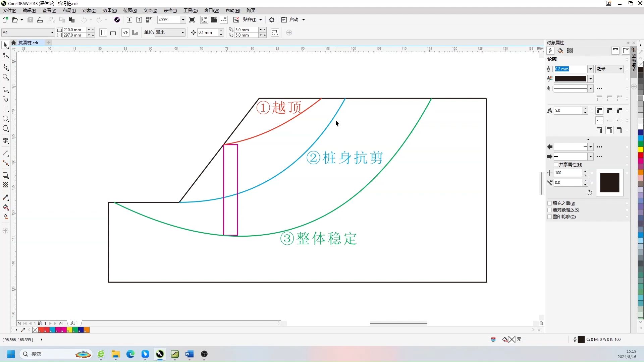Click the Import icon
644x362 pixels.
point(129,20)
